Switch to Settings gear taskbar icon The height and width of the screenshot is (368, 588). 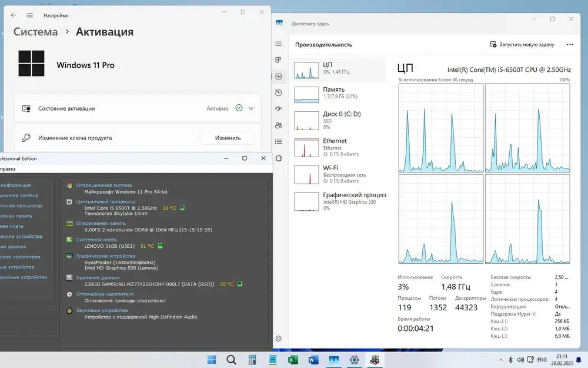(x=355, y=360)
